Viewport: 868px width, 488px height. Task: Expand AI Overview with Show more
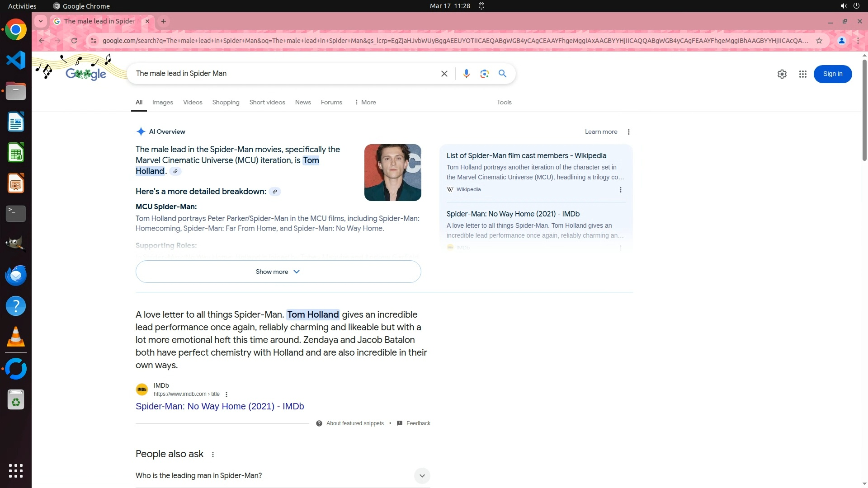click(x=278, y=272)
